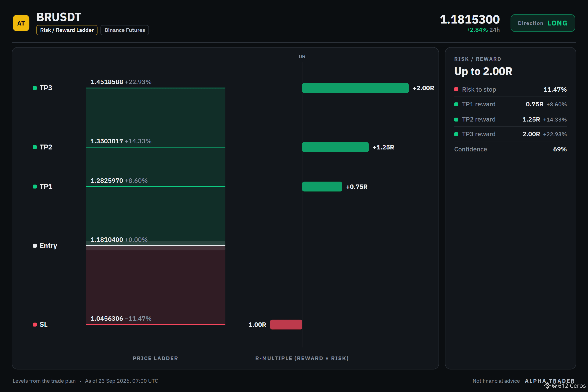Click the +2.00R green bar
This screenshot has width=588, height=392.
pos(355,88)
